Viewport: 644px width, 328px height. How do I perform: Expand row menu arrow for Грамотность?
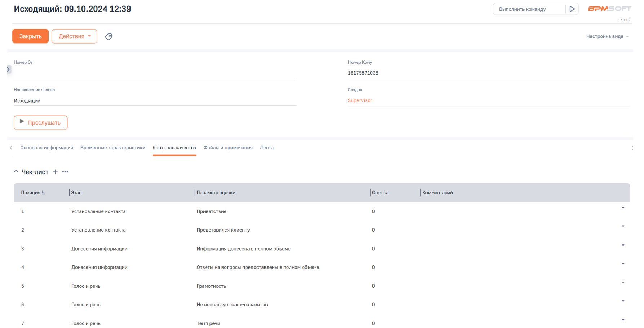pos(623,283)
